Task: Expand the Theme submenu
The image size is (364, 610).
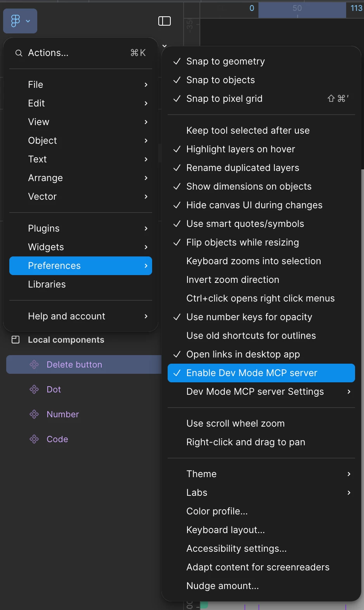Action: pos(261,474)
